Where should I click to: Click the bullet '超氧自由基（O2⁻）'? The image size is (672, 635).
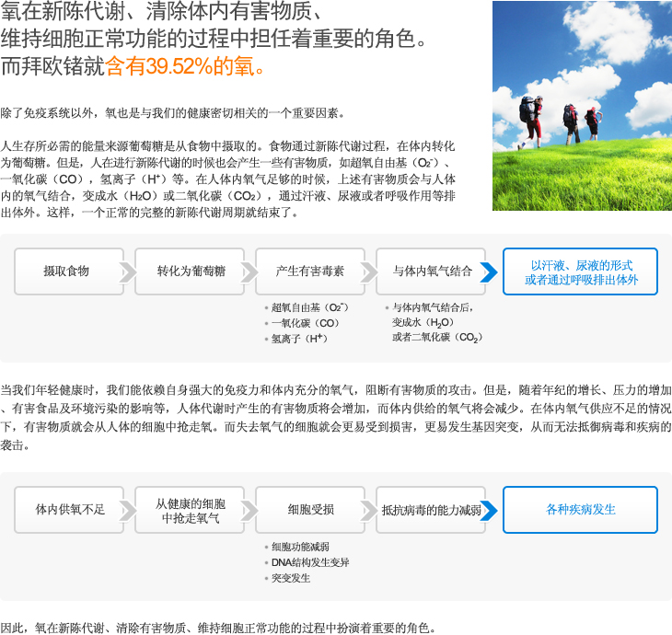click(309, 307)
